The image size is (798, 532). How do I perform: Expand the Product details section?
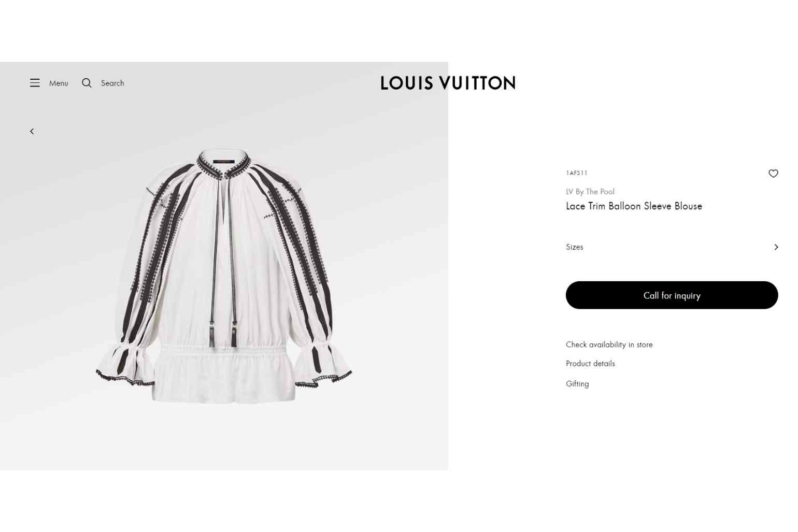[x=590, y=364]
